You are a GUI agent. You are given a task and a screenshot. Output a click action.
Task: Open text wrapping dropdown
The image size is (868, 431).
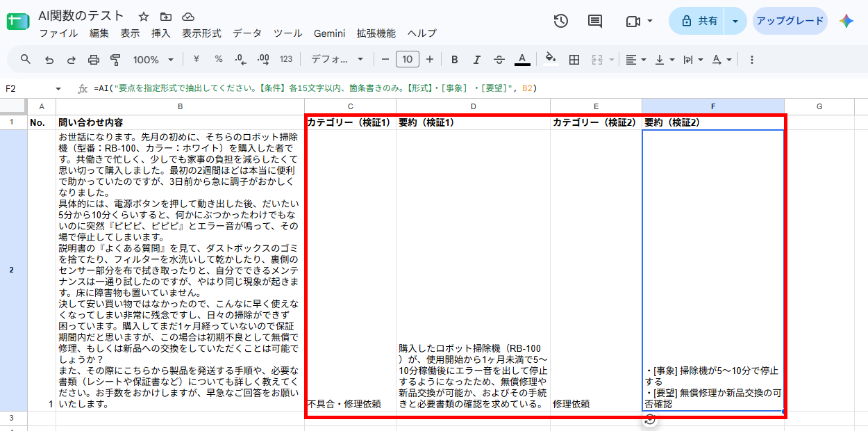tap(693, 60)
